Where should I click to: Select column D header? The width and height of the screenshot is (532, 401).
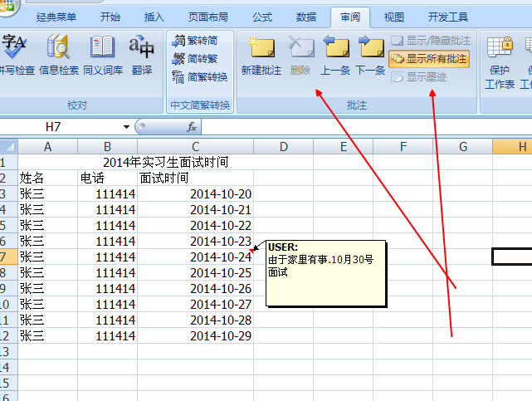pos(283,147)
